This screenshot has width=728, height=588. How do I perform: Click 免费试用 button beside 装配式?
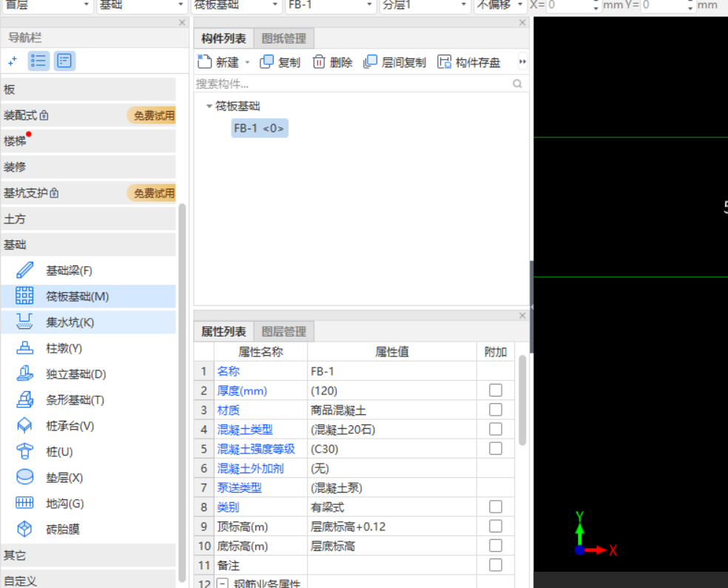pos(152,115)
